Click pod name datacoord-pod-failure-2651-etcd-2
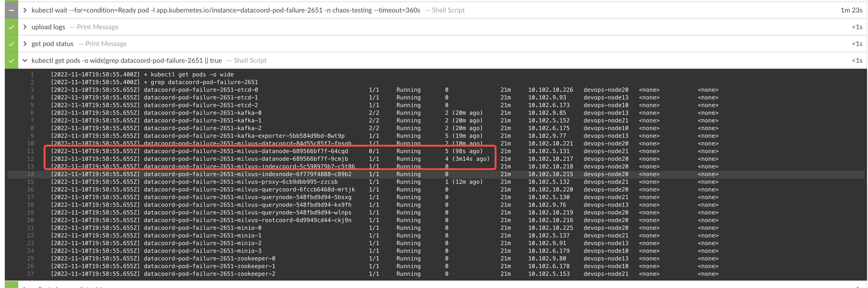 (201, 105)
